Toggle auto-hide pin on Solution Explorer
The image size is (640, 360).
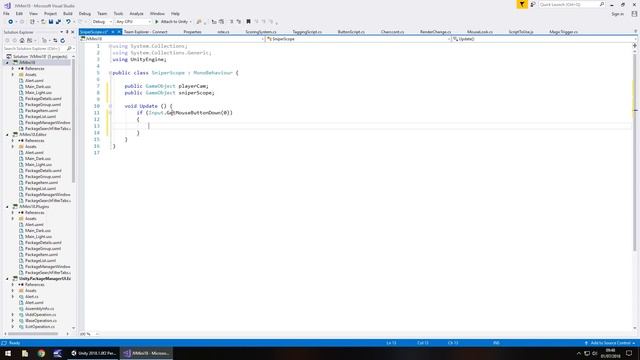click(67, 32)
